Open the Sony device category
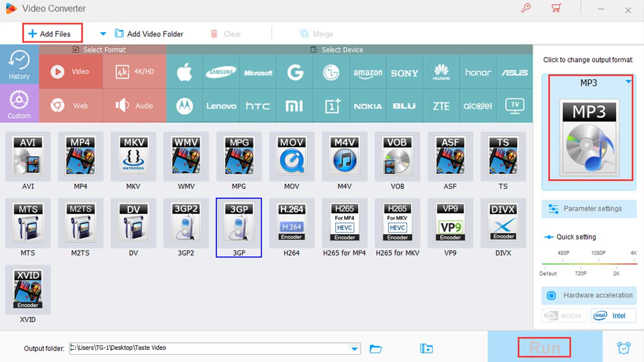The height and width of the screenshot is (362, 644). (x=405, y=72)
